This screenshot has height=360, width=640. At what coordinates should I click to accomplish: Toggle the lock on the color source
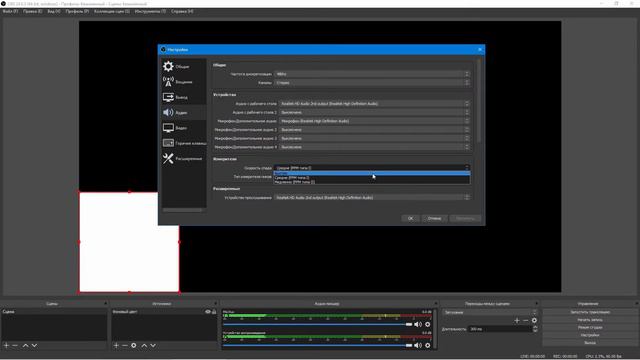pos(214,311)
